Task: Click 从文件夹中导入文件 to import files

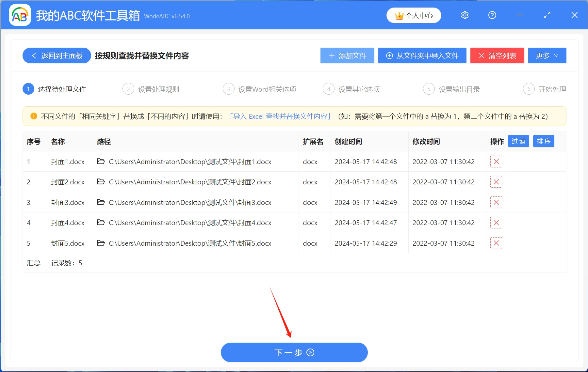Action: coord(422,55)
